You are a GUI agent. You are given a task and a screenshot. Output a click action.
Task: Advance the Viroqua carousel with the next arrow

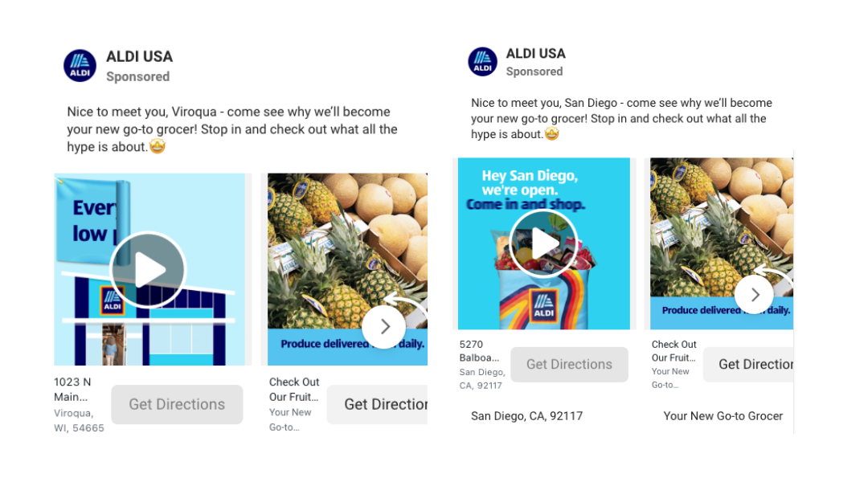[x=384, y=326]
